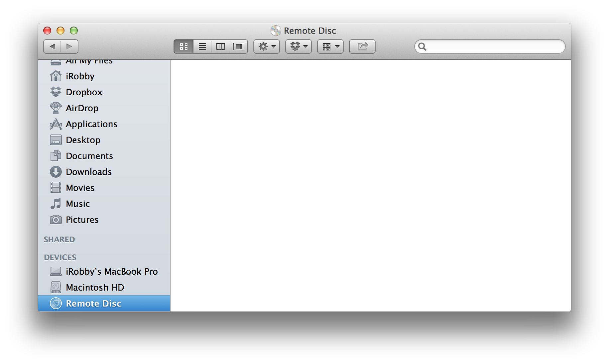
Task: Open the Dropbox toolbar dropdown
Action: [x=299, y=46]
